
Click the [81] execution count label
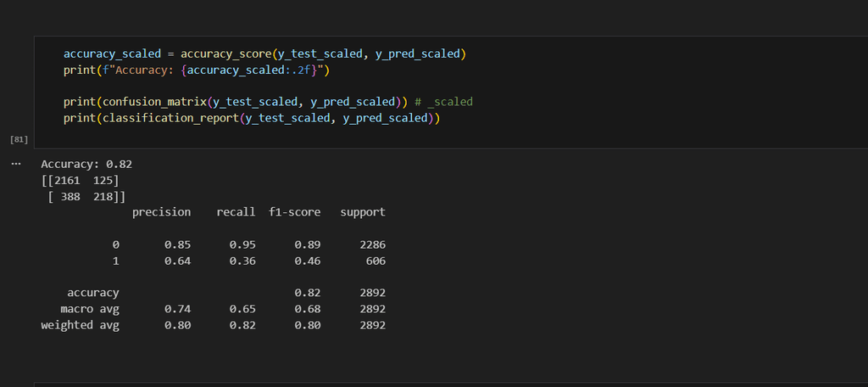coord(19,137)
